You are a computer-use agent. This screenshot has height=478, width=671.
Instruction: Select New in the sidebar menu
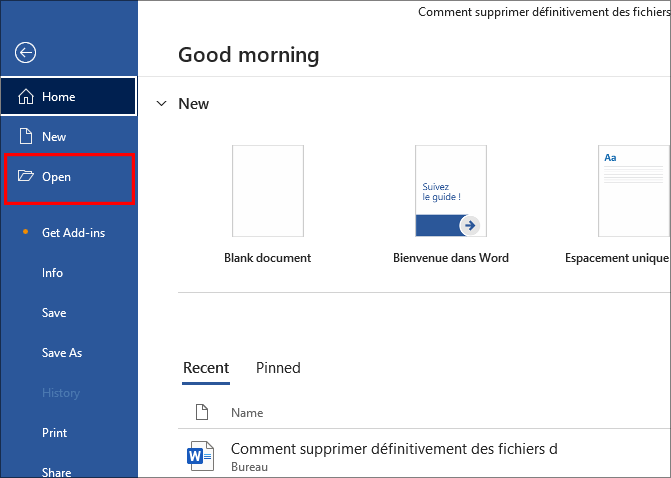[x=69, y=136]
